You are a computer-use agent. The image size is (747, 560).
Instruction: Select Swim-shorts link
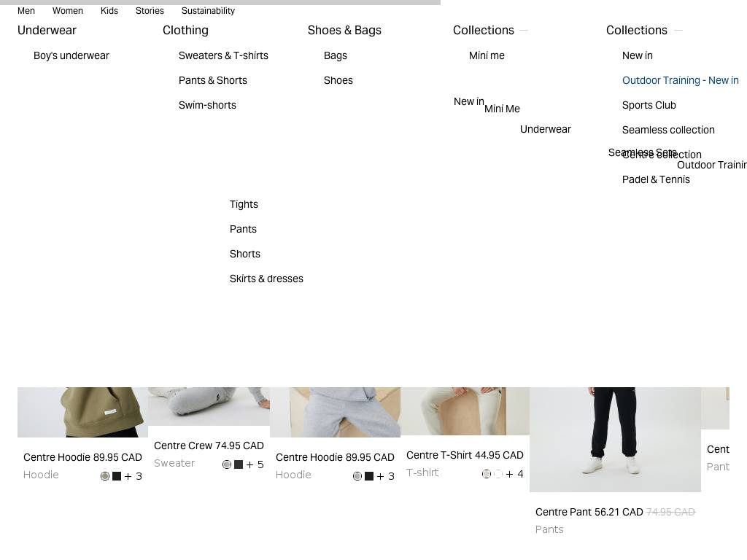[207, 105]
